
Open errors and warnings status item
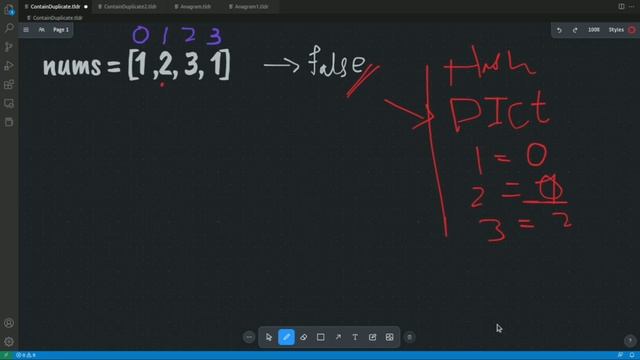click(x=25, y=355)
